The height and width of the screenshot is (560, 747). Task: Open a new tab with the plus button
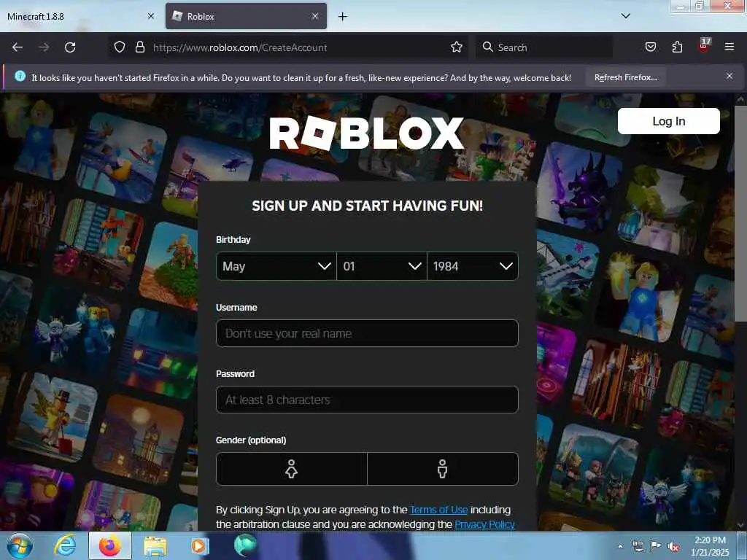343,17
